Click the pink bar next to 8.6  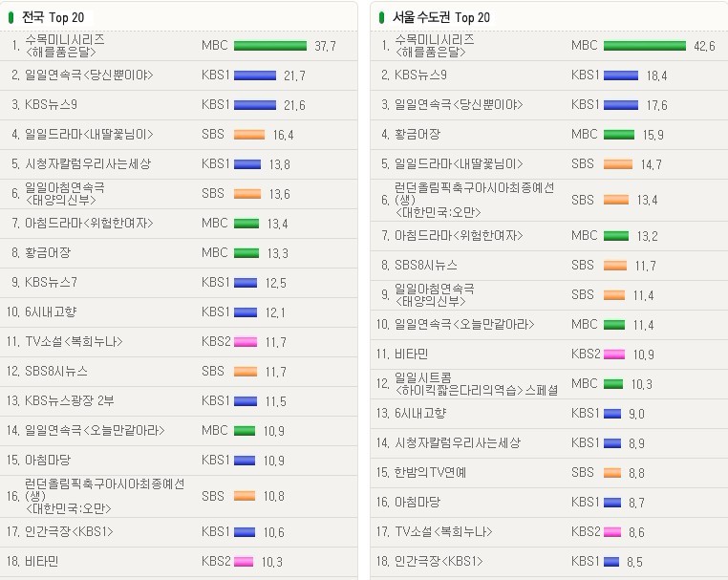(612, 532)
